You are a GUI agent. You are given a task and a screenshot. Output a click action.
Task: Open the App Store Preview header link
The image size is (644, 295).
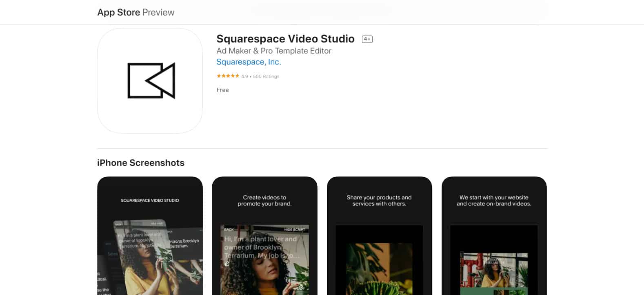tap(135, 12)
